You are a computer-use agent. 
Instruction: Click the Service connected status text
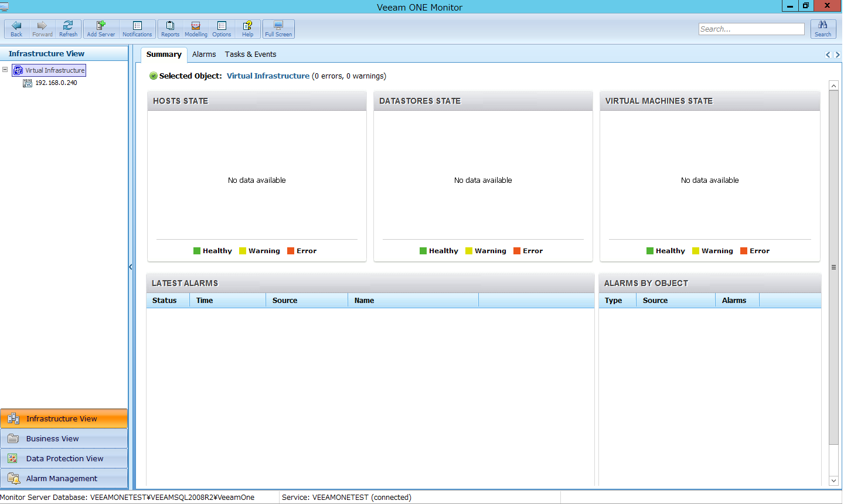(x=346, y=498)
